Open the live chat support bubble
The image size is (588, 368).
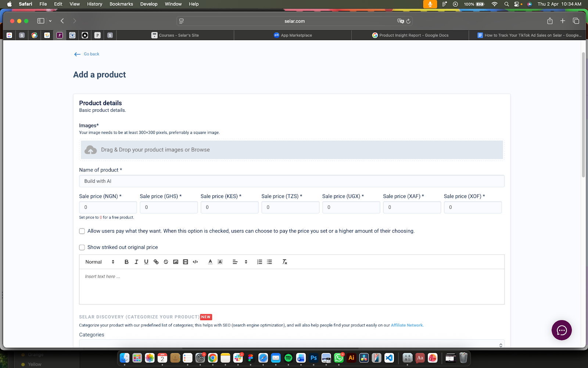click(x=561, y=330)
